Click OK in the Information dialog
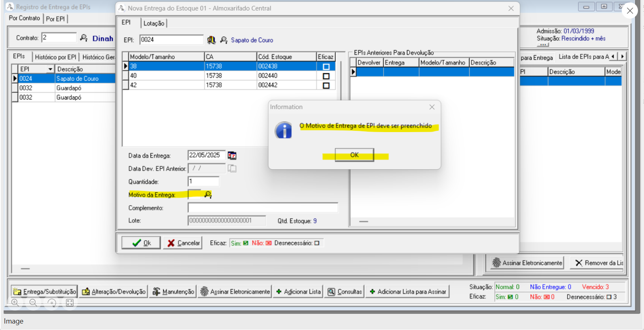The width and height of the screenshot is (644, 330). click(x=354, y=155)
